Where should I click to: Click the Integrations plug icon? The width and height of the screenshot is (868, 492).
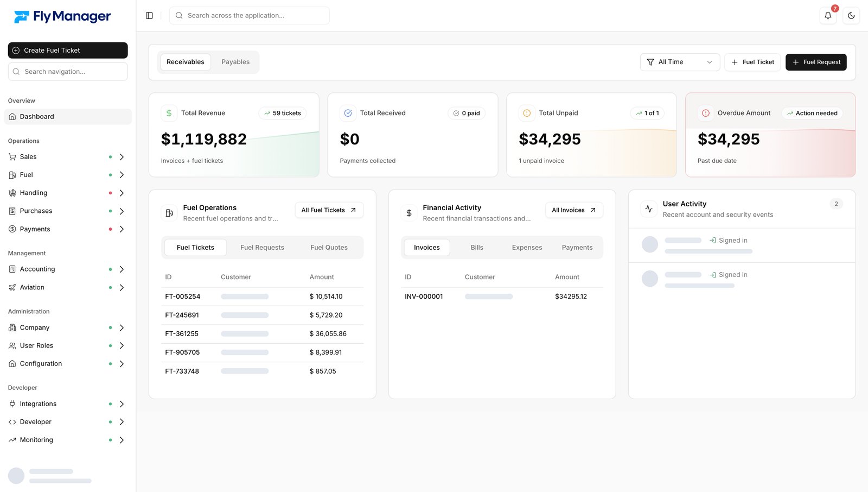pyautogui.click(x=12, y=404)
